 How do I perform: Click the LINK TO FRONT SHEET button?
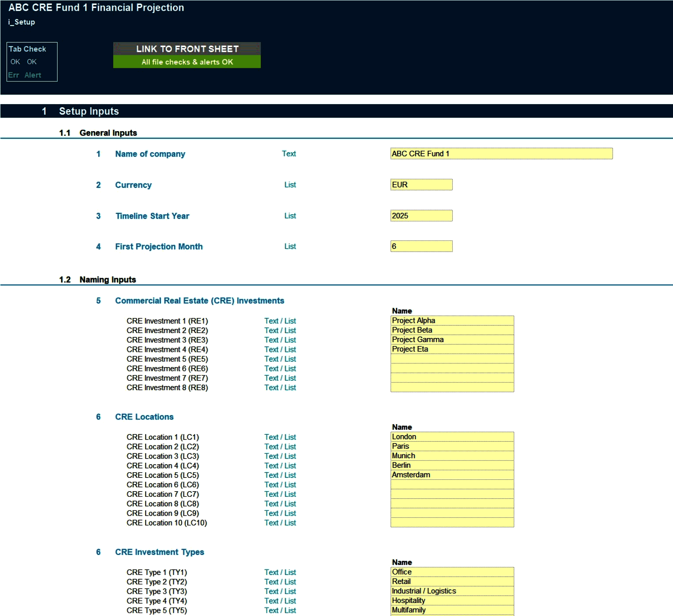[x=187, y=49]
